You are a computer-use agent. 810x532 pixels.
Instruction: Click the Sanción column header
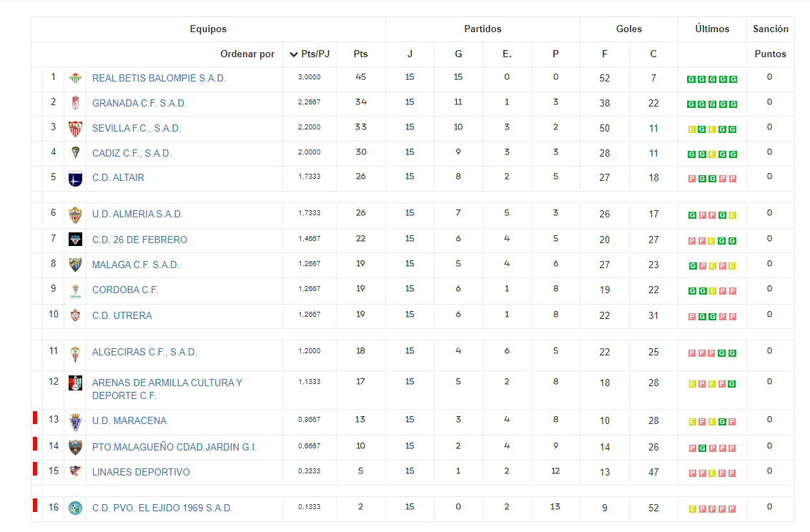click(770, 29)
